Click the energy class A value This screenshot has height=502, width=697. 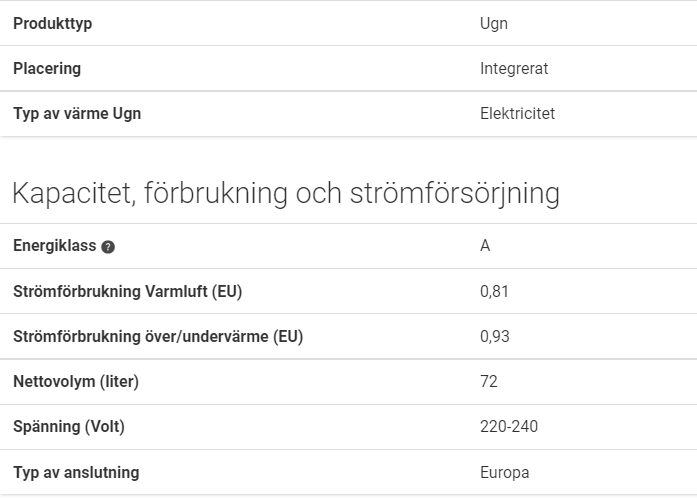485,245
